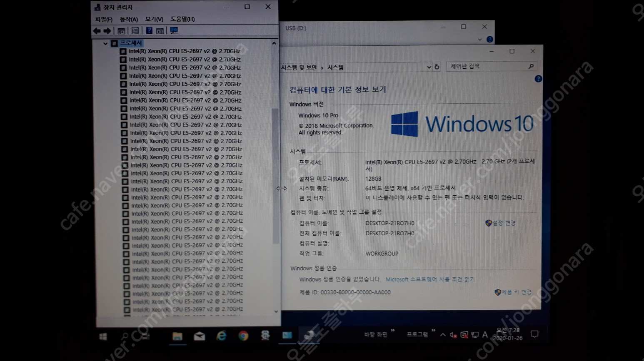Click the 64비트 운영 체제 system type value
The height and width of the screenshot is (361, 644).
[410, 188]
